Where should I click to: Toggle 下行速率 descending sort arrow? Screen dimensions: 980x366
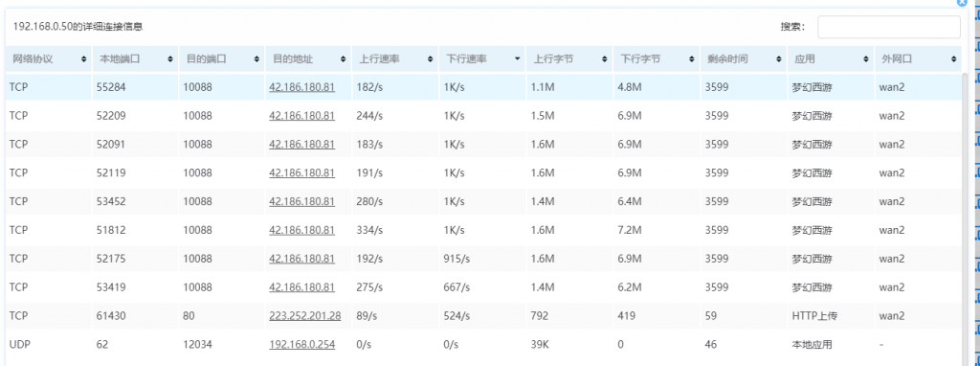point(517,59)
